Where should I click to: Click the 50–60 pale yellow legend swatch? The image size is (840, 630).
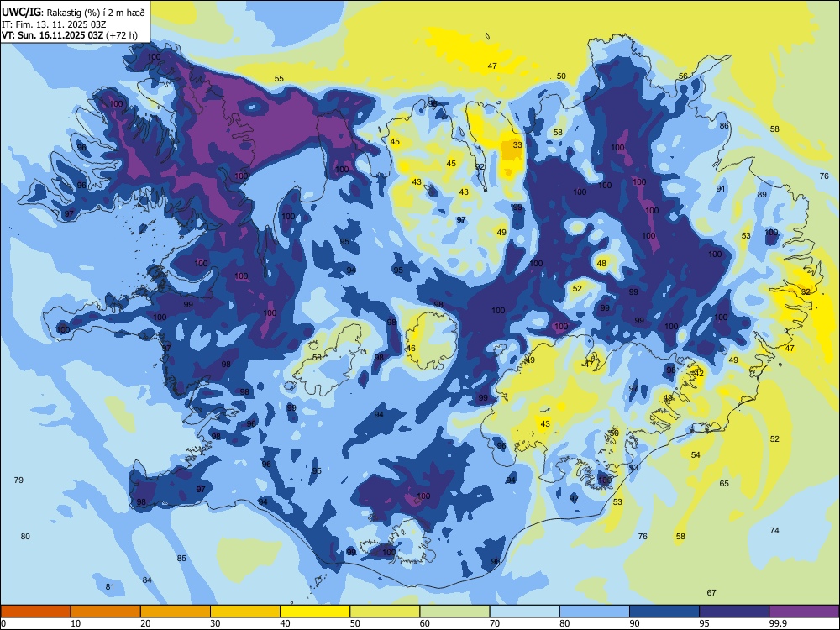pos(385,612)
